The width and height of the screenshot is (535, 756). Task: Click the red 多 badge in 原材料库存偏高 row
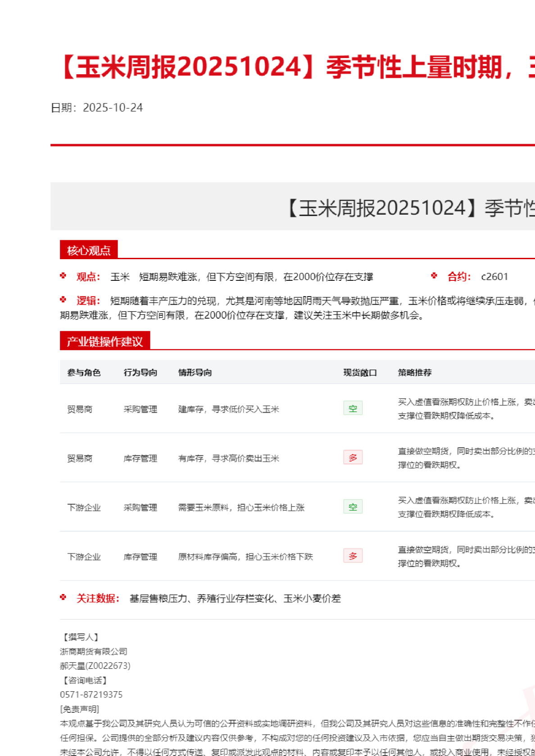click(353, 556)
